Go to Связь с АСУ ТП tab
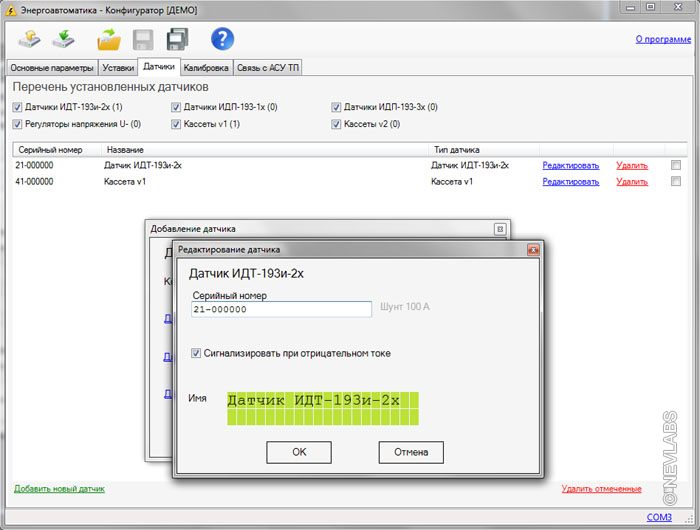The image size is (700, 530). coord(268,68)
